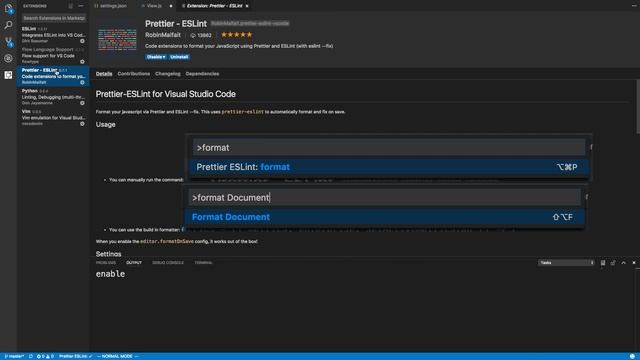Click the editor.formatOnSave code text
This screenshot has width=640, height=360.
tap(167, 242)
